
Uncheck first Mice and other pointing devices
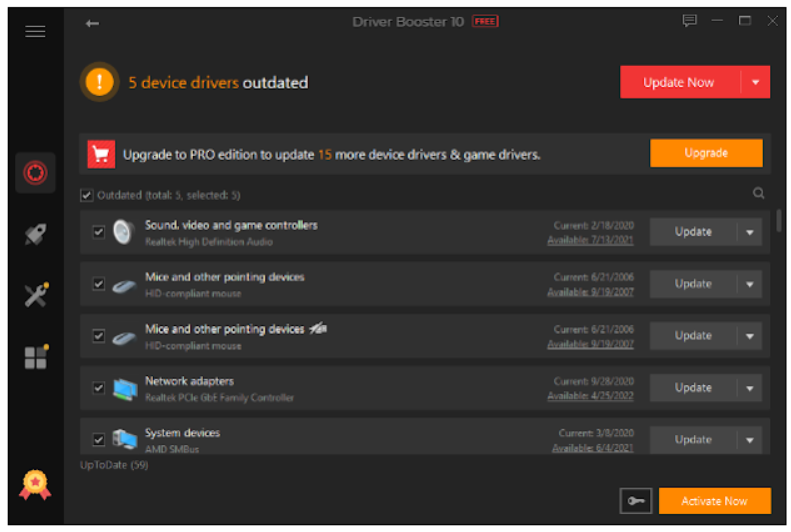[98, 284]
